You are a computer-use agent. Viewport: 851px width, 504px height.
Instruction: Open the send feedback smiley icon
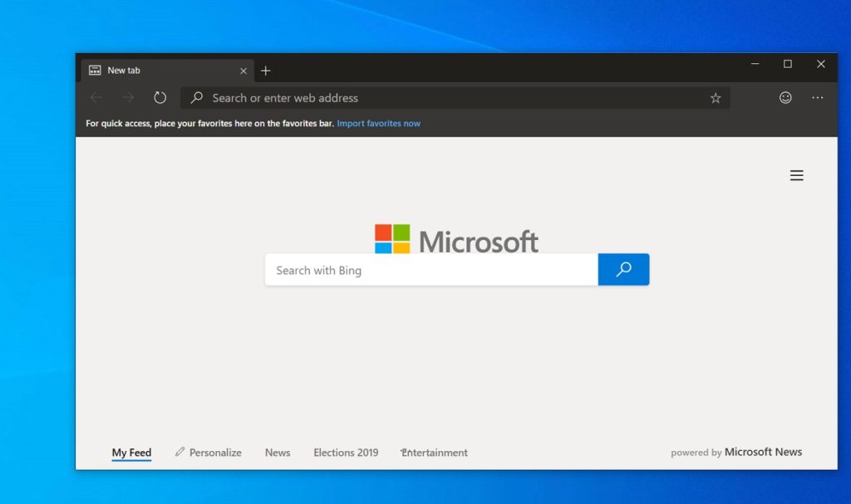(785, 97)
